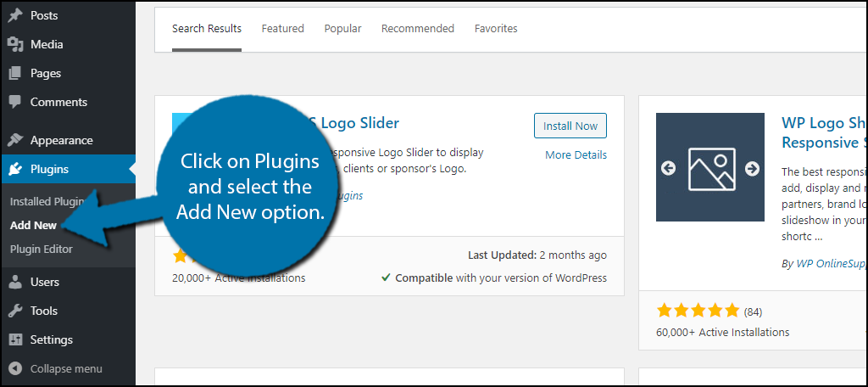Open the Favorites tab
This screenshot has width=868, height=387.
point(496,28)
